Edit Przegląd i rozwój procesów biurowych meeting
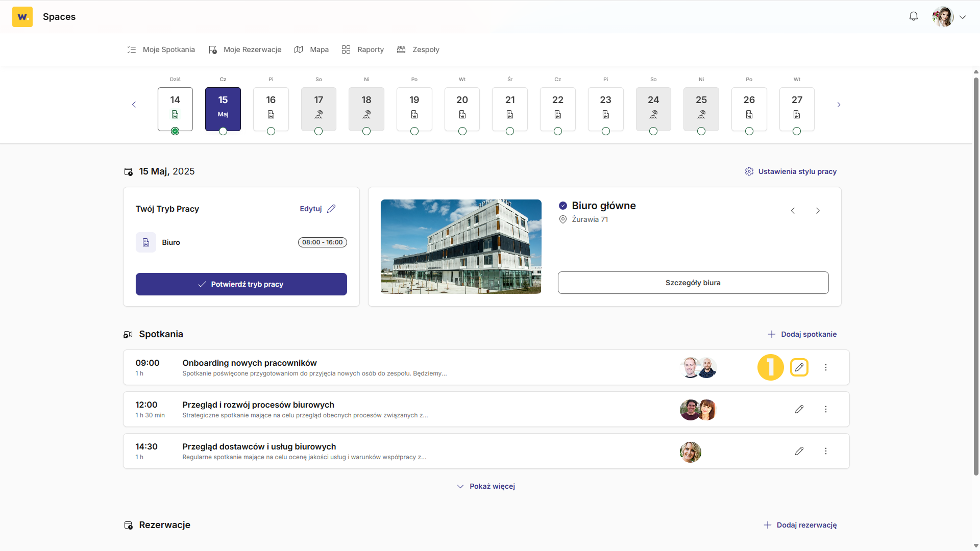Image resolution: width=980 pixels, height=551 pixels. (799, 409)
